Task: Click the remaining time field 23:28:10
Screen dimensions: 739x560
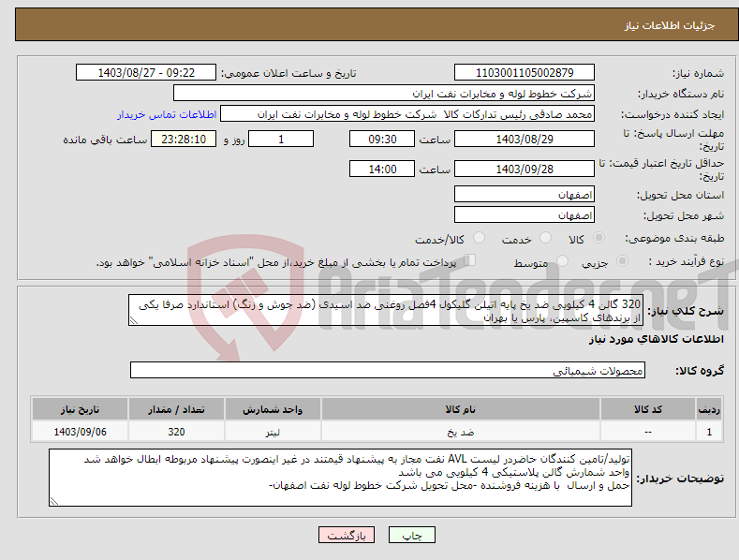Action: coord(184,139)
